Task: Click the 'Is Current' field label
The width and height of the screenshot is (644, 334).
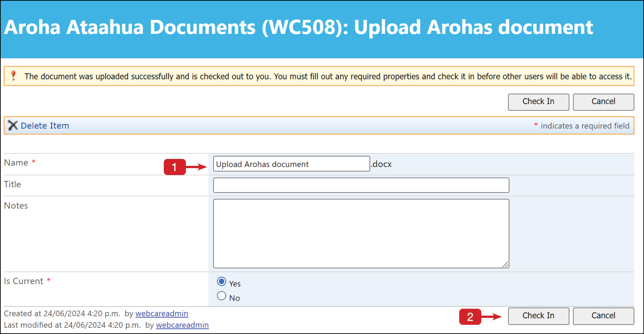Action: (x=23, y=281)
